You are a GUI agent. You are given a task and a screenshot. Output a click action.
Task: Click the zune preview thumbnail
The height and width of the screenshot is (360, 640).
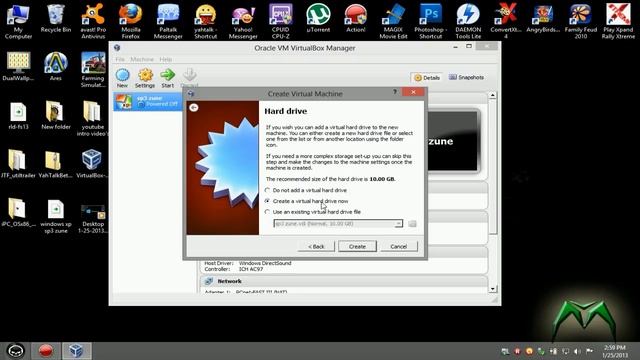coord(452,141)
